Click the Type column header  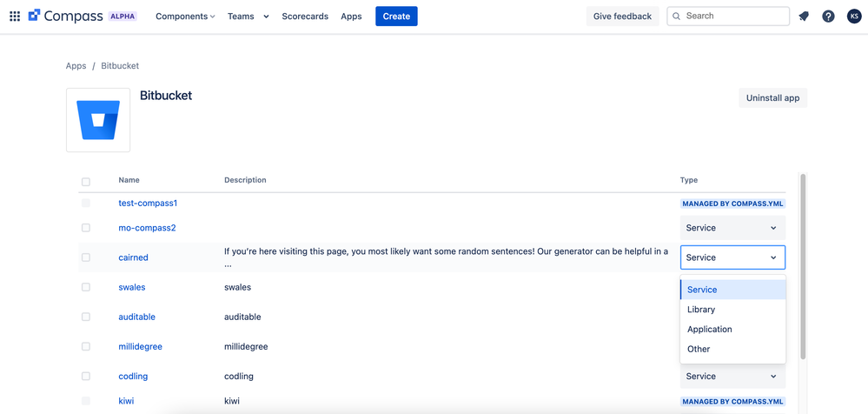coord(689,179)
